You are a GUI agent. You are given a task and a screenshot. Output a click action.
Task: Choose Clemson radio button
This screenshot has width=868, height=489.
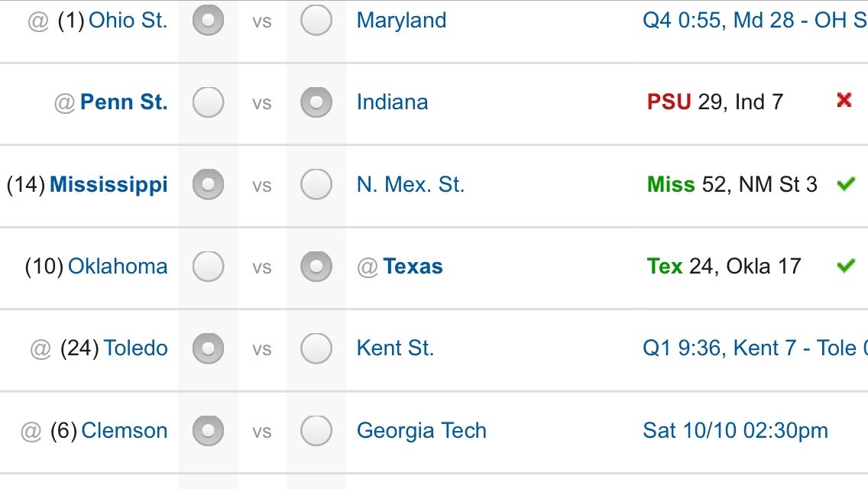pyautogui.click(x=208, y=430)
